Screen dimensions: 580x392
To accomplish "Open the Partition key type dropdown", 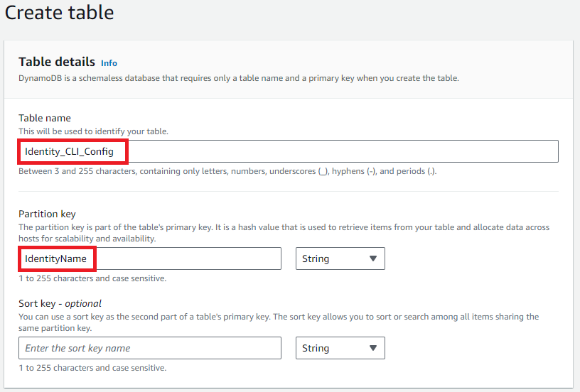I will point(340,258).
